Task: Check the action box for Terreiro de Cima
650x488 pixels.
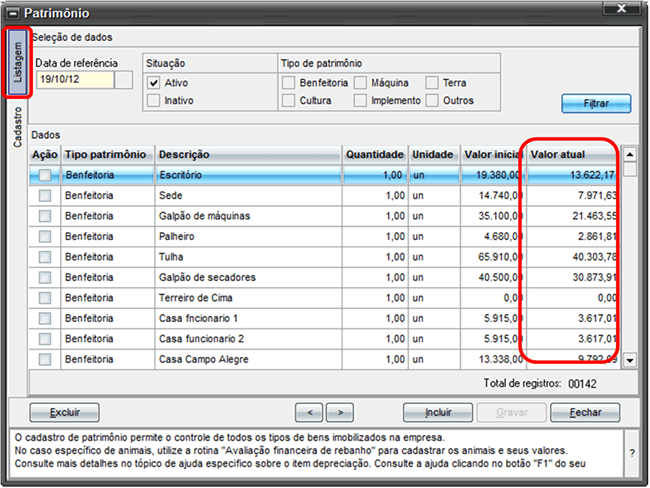Action: (x=45, y=298)
